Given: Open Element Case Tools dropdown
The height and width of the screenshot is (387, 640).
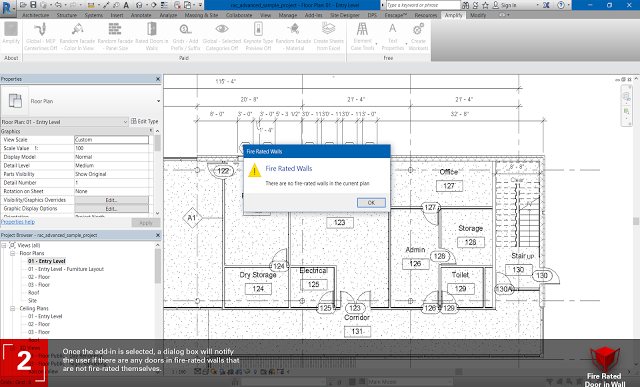Looking at the screenshot, I should tap(363, 37).
